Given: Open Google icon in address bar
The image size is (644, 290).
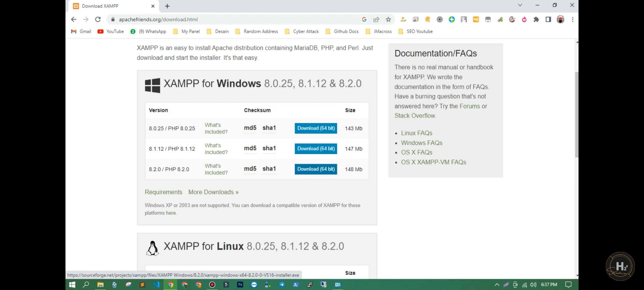Looking at the screenshot, I should pos(364,19).
